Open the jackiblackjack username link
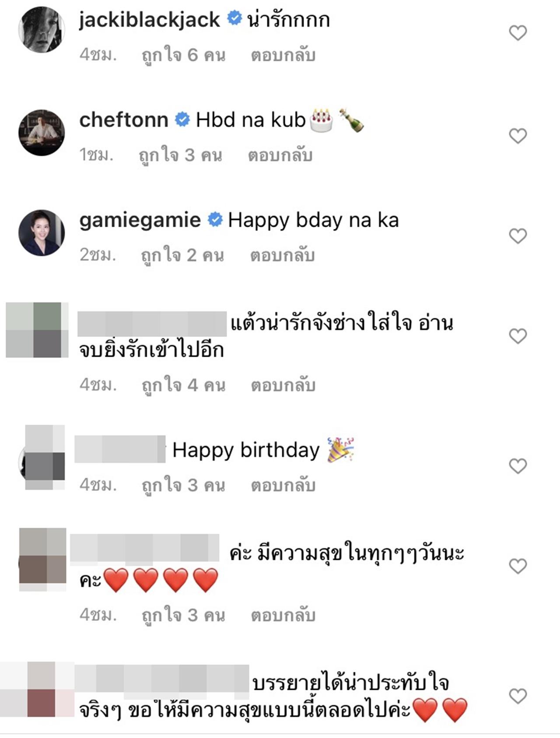560x738 pixels. coord(150,20)
